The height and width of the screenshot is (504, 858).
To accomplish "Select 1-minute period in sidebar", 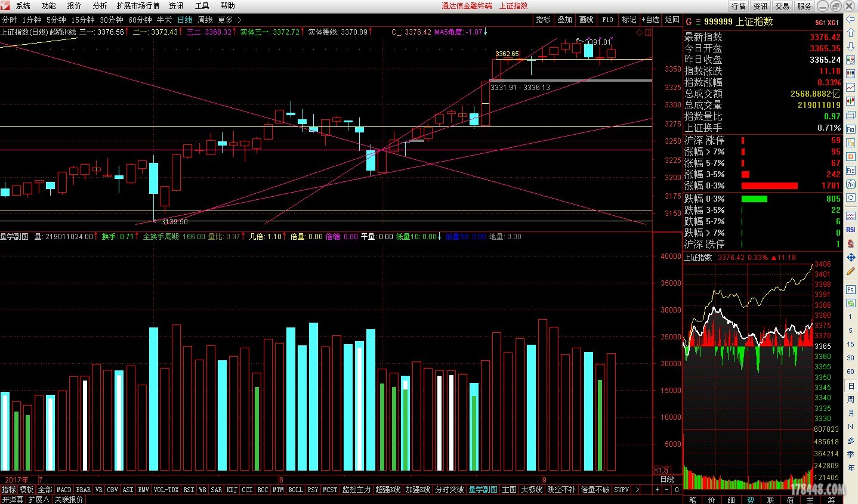I will pyautogui.click(x=851, y=317).
